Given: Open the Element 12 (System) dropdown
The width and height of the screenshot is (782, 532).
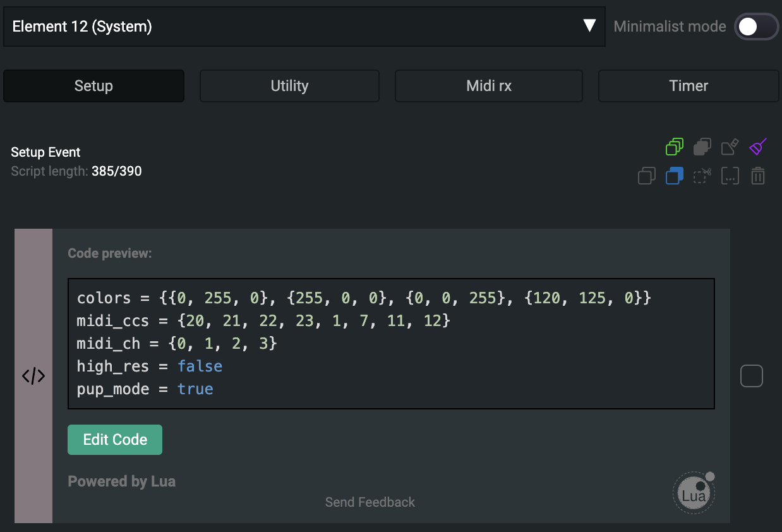Looking at the screenshot, I should (304, 27).
